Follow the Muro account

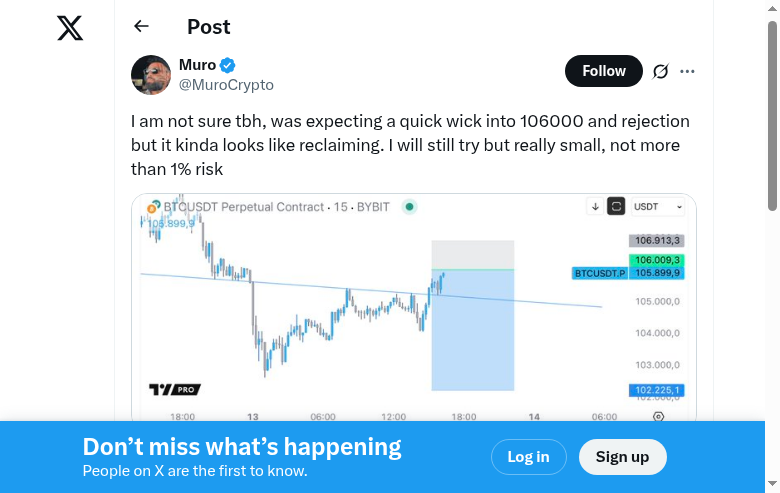pyautogui.click(x=604, y=71)
